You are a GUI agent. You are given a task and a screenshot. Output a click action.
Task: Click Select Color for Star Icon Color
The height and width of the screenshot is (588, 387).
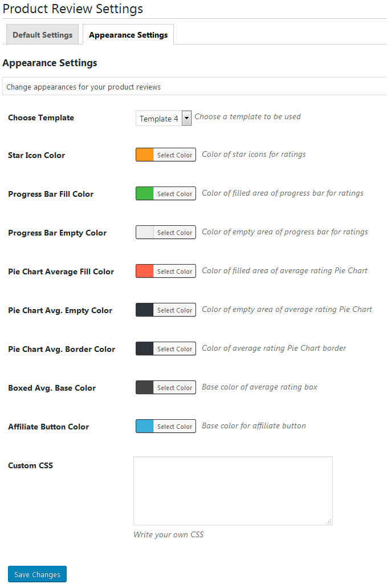click(x=174, y=155)
